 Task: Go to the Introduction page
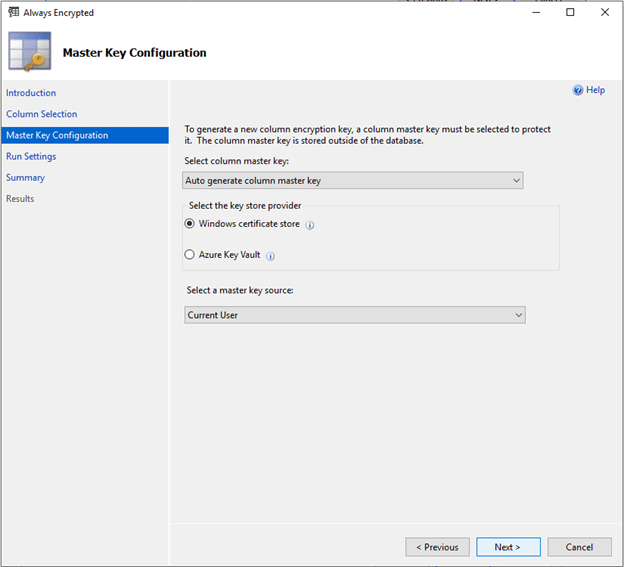(31, 93)
